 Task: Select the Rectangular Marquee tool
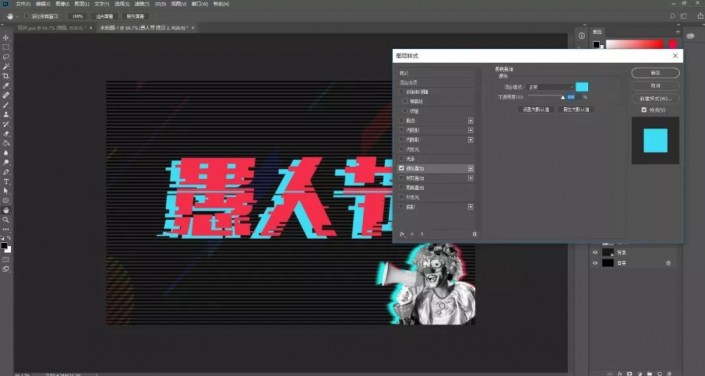6,47
